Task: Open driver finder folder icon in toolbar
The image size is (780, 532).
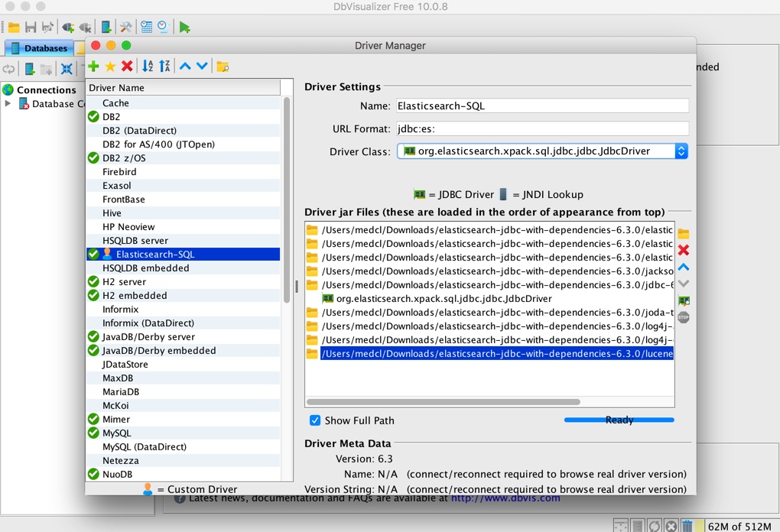Action: [x=223, y=66]
